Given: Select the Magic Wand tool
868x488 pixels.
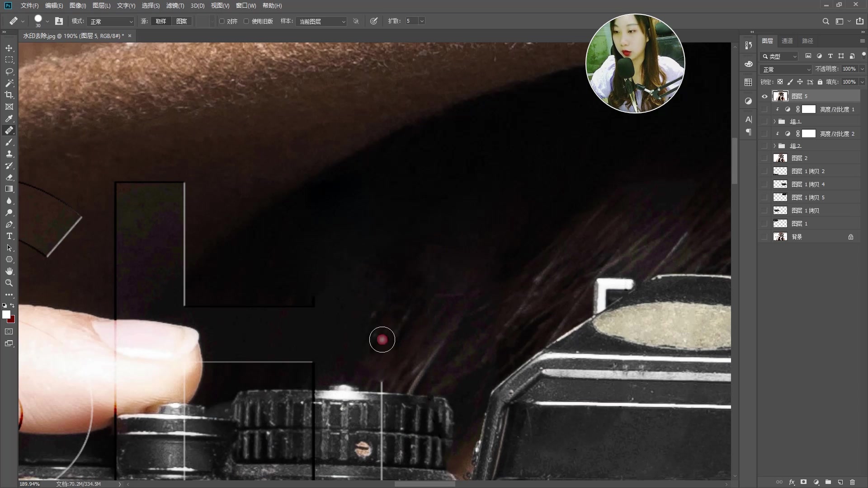Looking at the screenshot, I should pyautogui.click(x=9, y=83).
